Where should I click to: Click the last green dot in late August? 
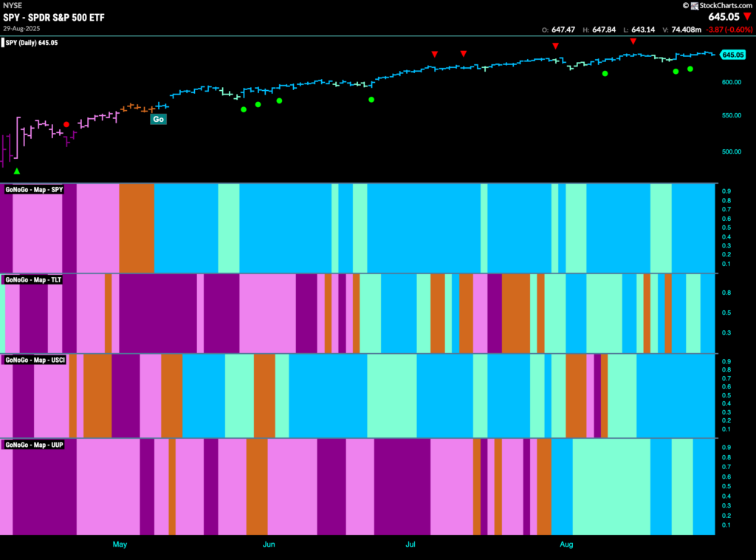[x=690, y=69]
